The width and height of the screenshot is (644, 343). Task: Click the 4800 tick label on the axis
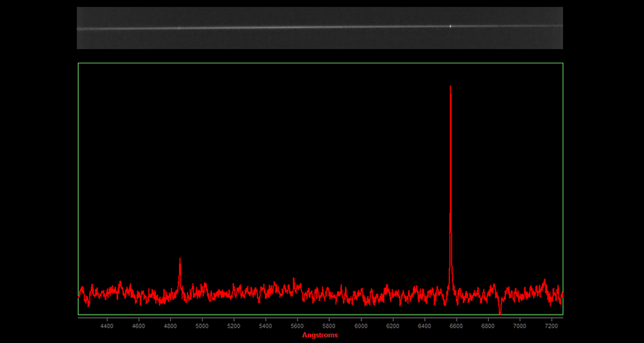[x=170, y=326]
